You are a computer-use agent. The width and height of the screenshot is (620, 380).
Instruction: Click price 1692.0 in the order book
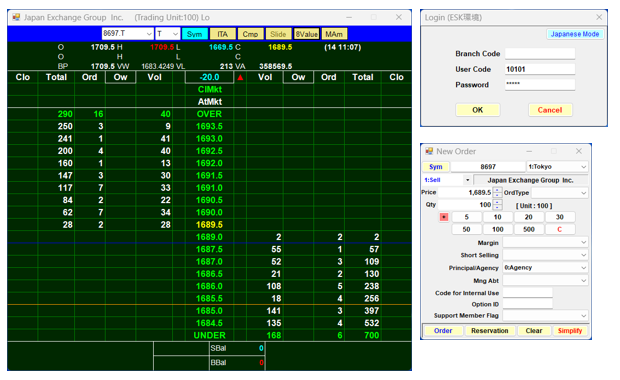tap(210, 163)
